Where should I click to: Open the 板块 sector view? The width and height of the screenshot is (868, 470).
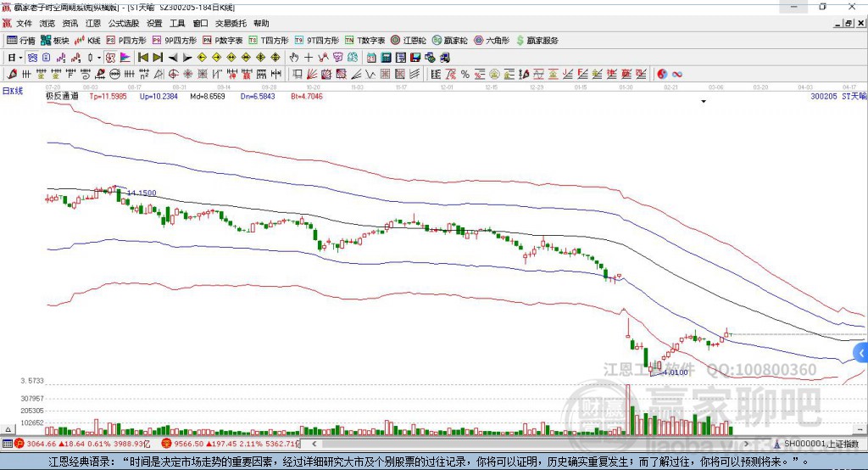[55, 41]
